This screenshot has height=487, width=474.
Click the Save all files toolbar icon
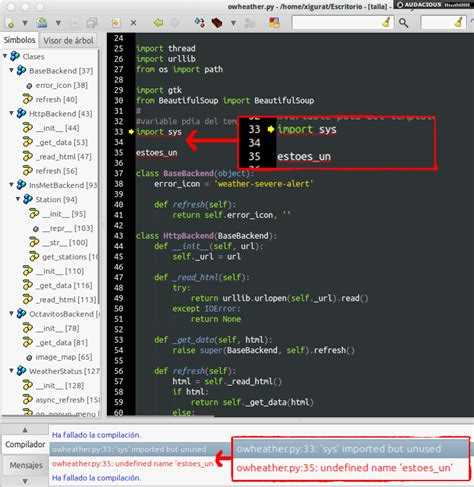coord(91,23)
